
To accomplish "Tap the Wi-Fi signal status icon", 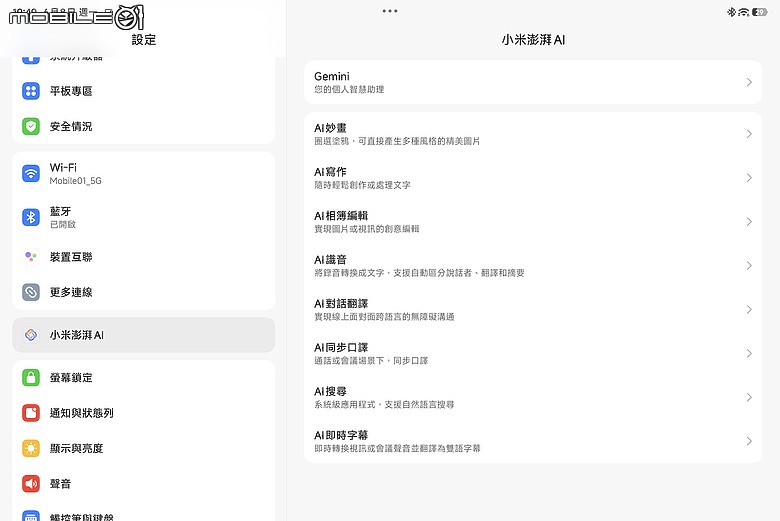I will click(743, 12).
